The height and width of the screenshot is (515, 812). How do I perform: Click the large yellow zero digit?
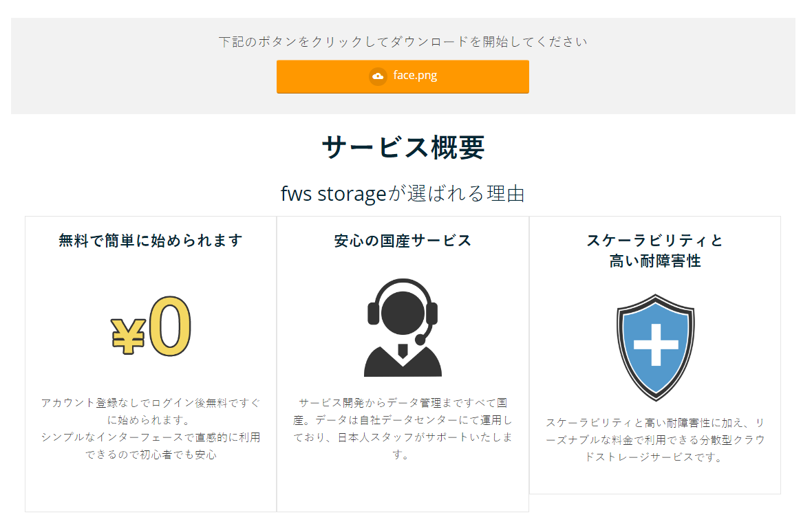(x=169, y=327)
